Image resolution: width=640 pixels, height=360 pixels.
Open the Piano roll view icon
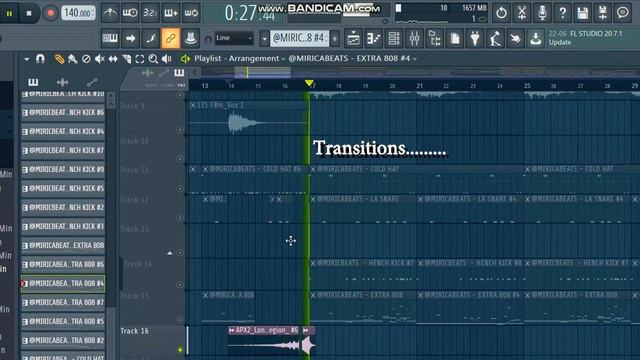point(373,38)
